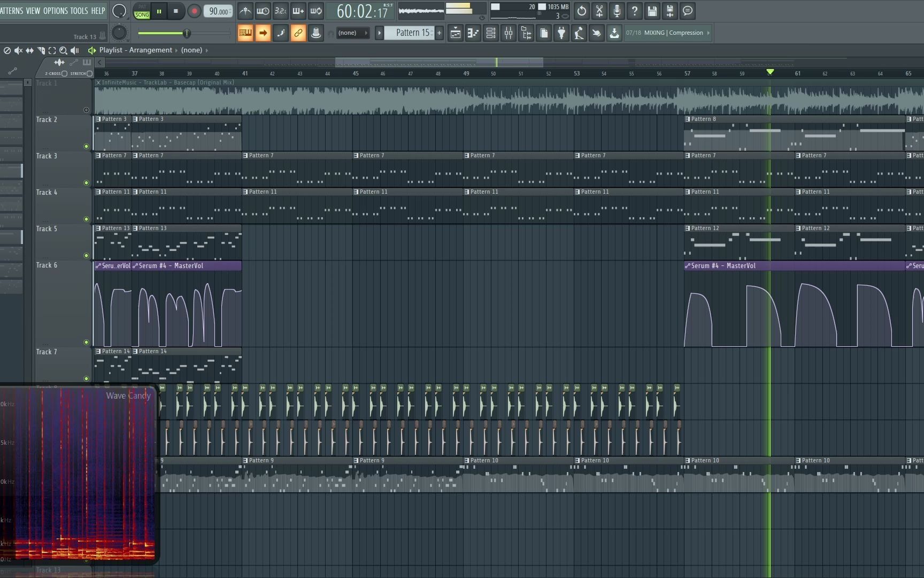Click the one-click audio recording microphone icon
The image size is (924, 578).
click(x=617, y=11)
